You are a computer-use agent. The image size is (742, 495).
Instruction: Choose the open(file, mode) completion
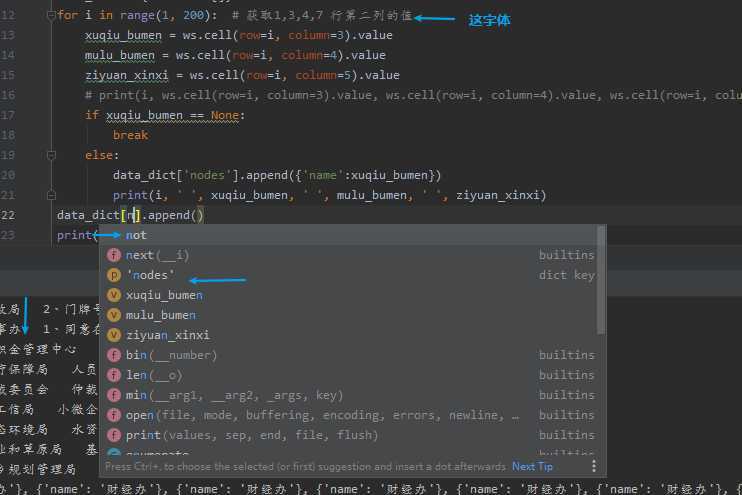click(350, 415)
